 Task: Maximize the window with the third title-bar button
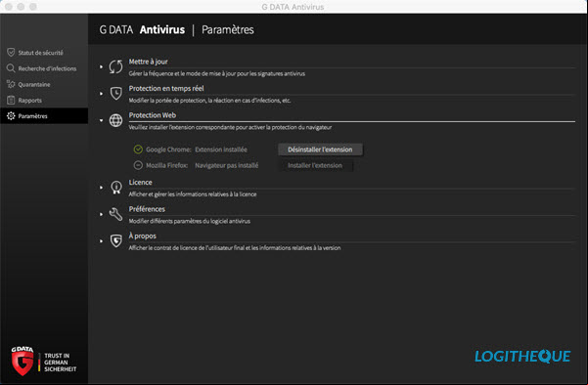pyautogui.click(x=33, y=7)
